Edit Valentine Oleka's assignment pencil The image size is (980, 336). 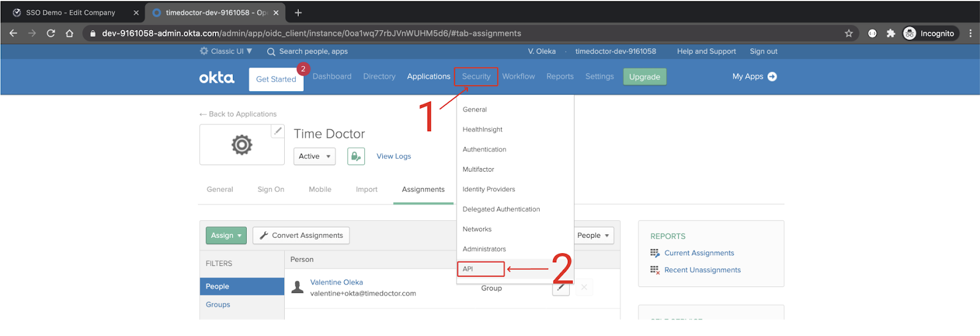click(561, 288)
